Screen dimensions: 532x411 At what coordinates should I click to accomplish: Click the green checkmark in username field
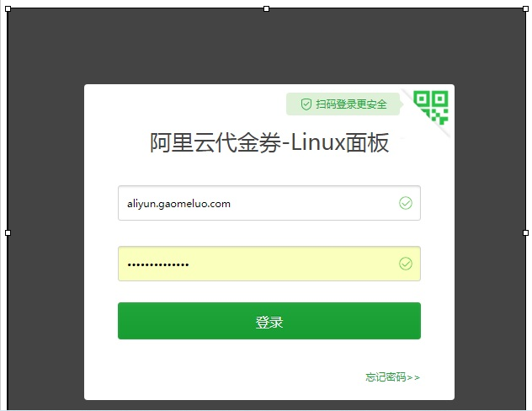pyautogui.click(x=406, y=203)
